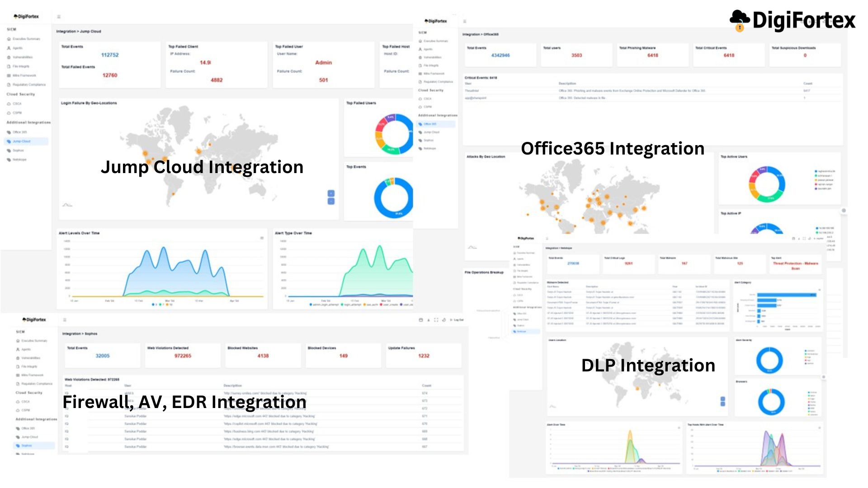This screenshot has height=488, width=868.
Task: Click Log Out in Sophos panel
Action: 457,320
